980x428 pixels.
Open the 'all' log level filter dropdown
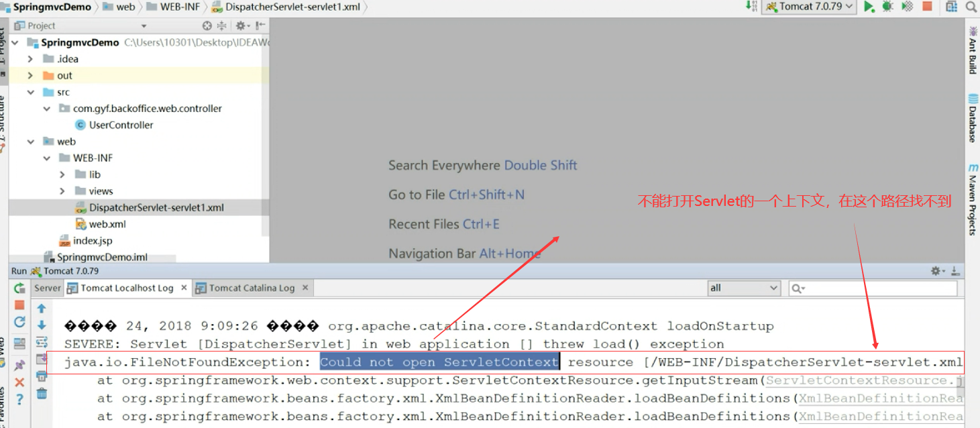pyautogui.click(x=745, y=288)
